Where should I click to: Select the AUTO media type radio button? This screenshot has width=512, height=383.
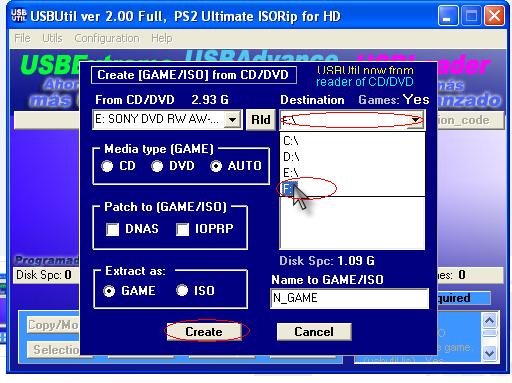216,166
